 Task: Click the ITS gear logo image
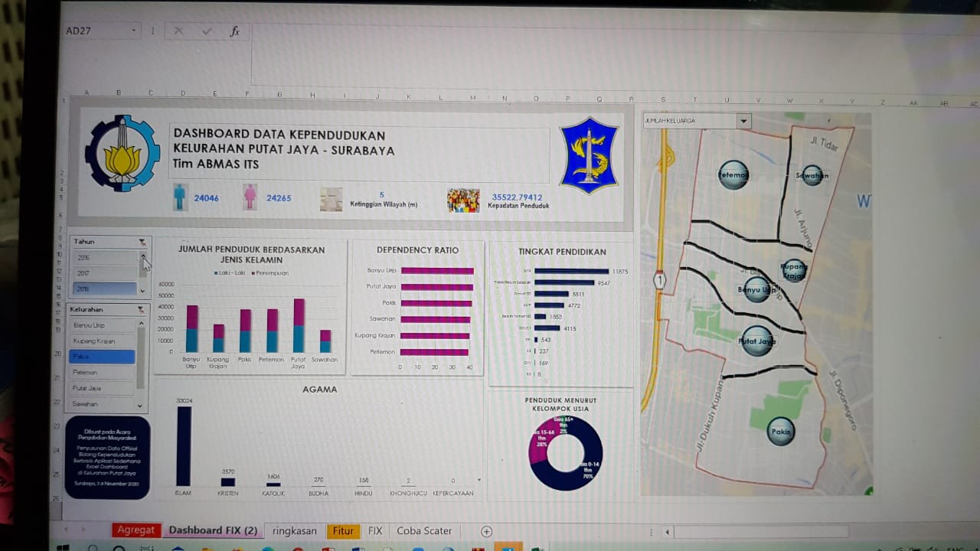tap(122, 153)
